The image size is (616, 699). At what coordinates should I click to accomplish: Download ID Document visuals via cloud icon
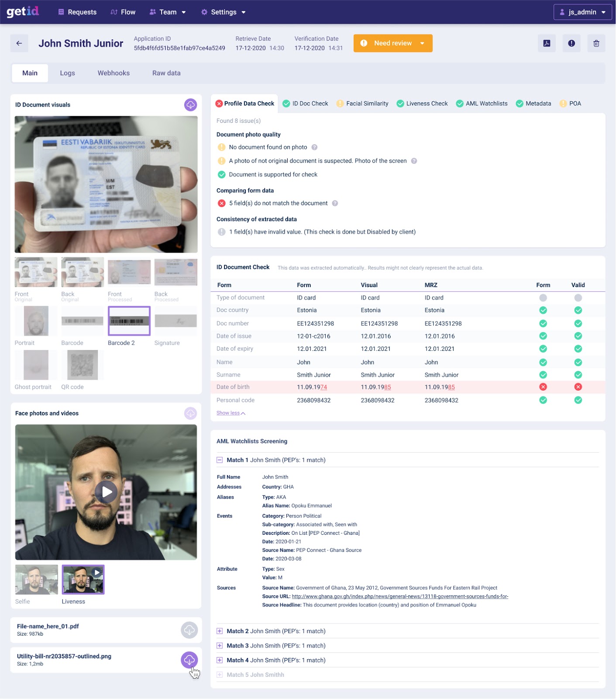(190, 105)
